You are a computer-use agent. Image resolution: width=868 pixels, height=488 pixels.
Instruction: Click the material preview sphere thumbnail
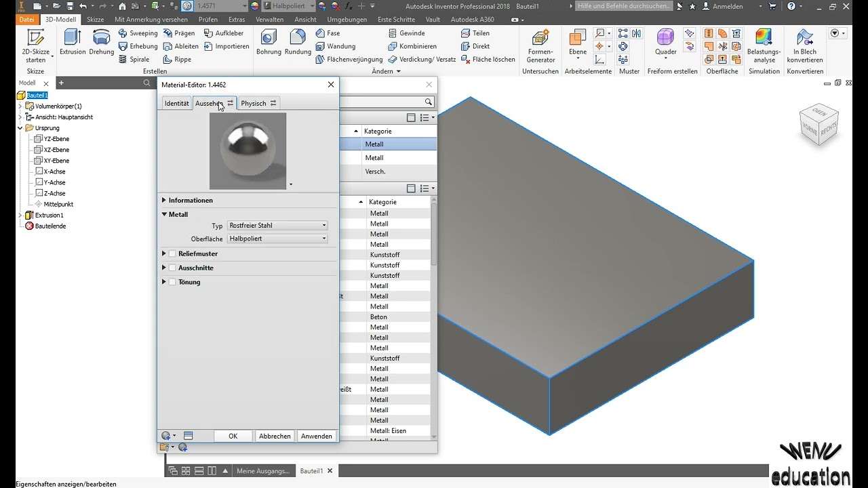(248, 150)
